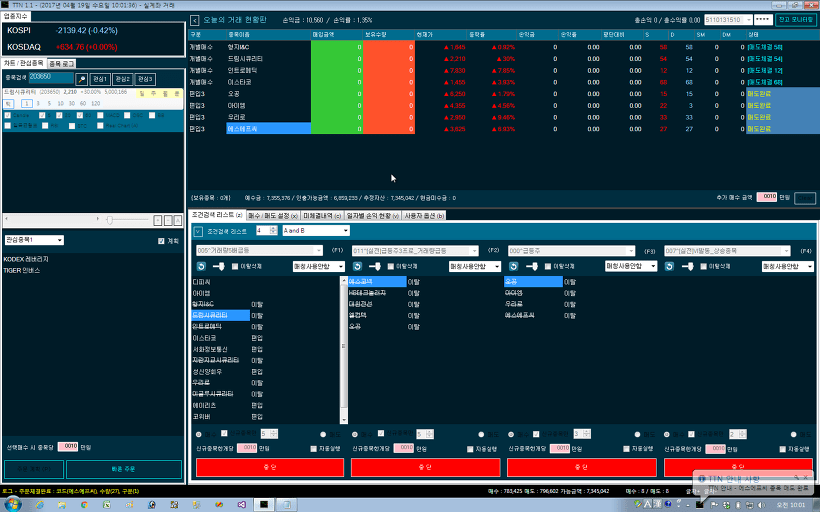
Task: Click the volume icon in system tray
Action: point(761,505)
